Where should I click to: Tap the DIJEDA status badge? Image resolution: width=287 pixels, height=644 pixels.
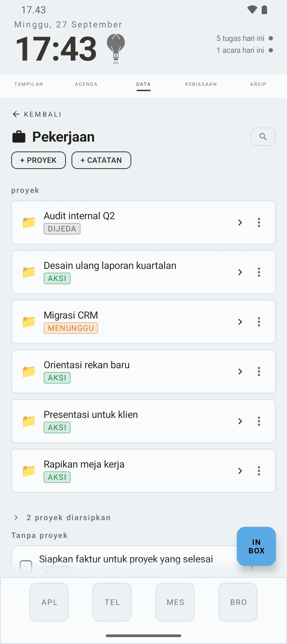coord(62,229)
